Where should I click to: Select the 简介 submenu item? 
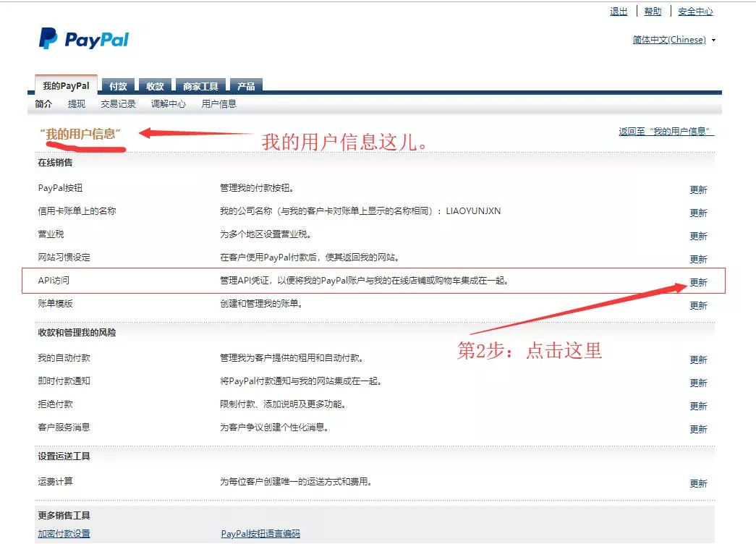[43, 103]
